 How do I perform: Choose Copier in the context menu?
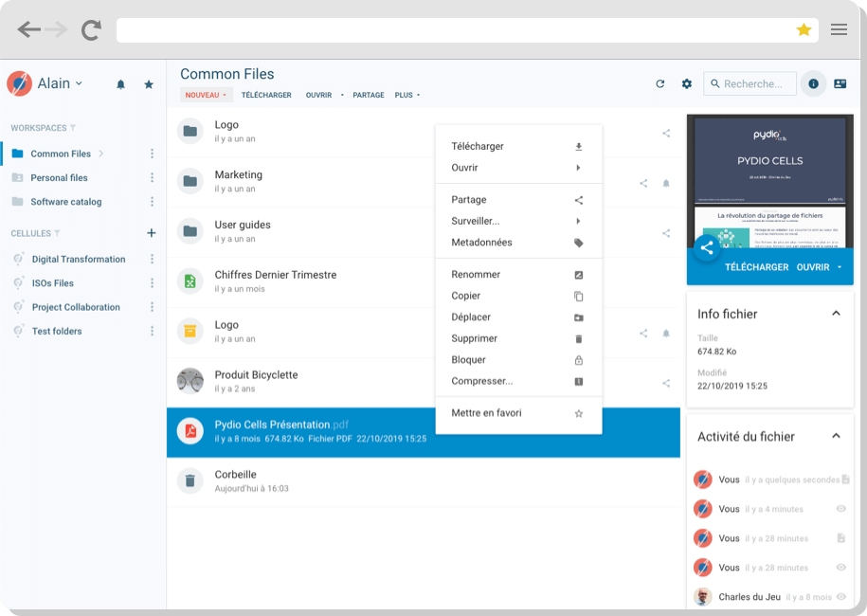518,296
